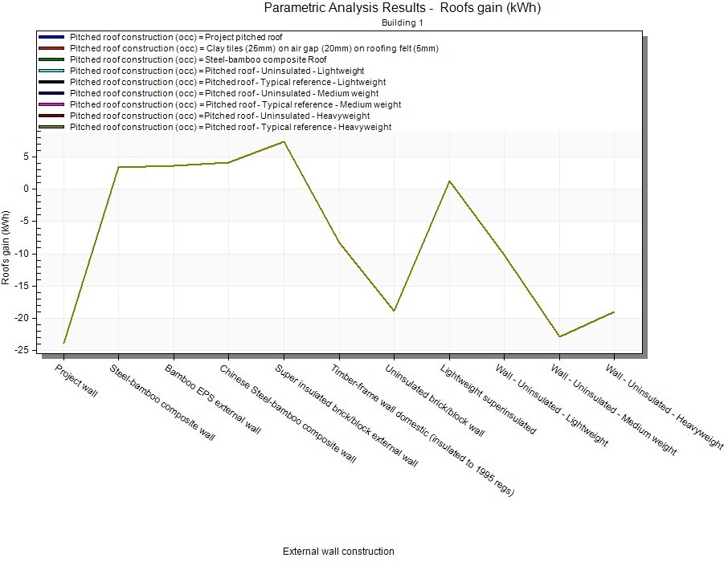Click the blue 'Project pitched roof' legend swatch
The image size is (728, 562).
click(x=51, y=37)
